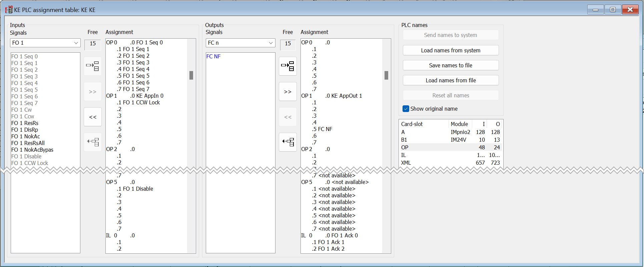The width and height of the screenshot is (644, 267).
Task: Select '.0 FO 1 Ack 0' output assignment row
Action: click(x=342, y=235)
